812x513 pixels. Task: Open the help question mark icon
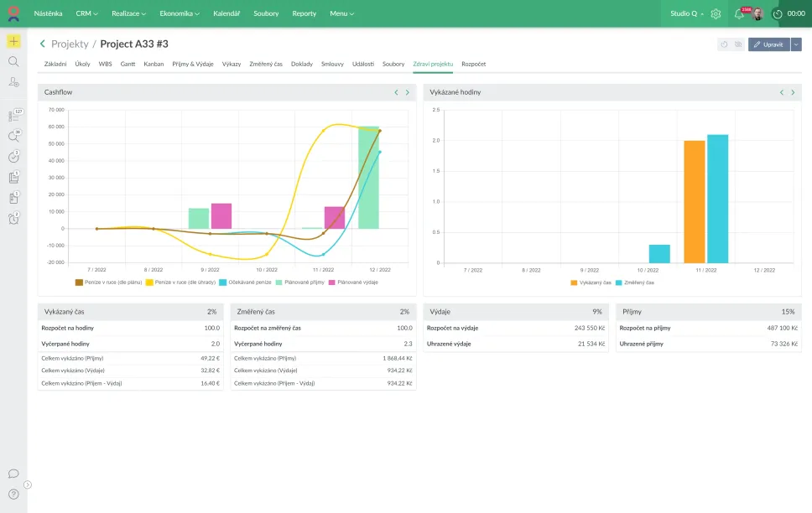pos(13,494)
